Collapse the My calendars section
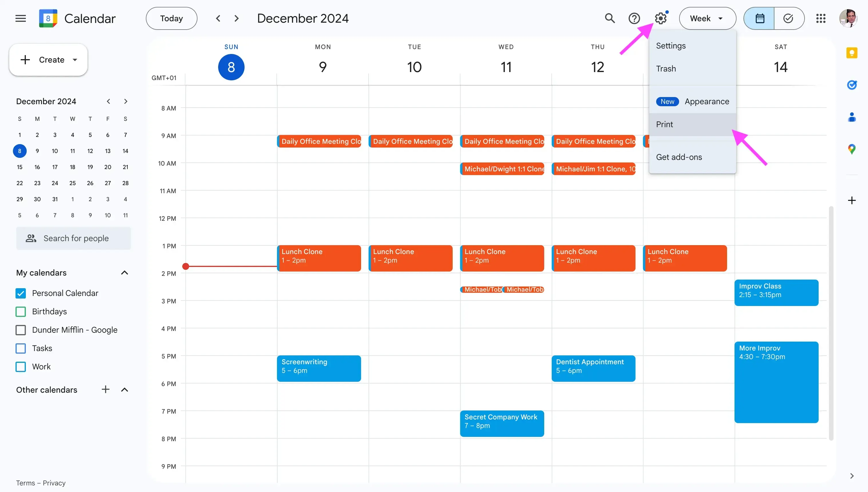Viewport: 868px width, 492px height. pyautogui.click(x=124, y=273)
